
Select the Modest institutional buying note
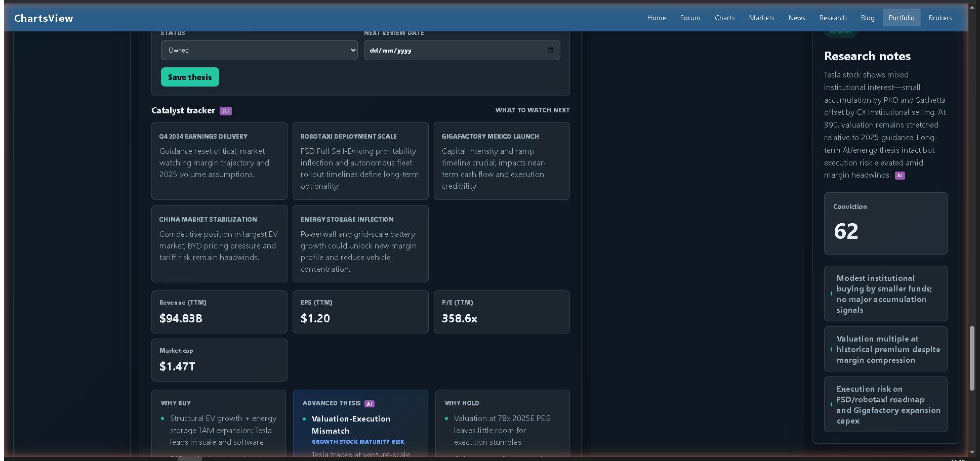[x=885, y=294]
